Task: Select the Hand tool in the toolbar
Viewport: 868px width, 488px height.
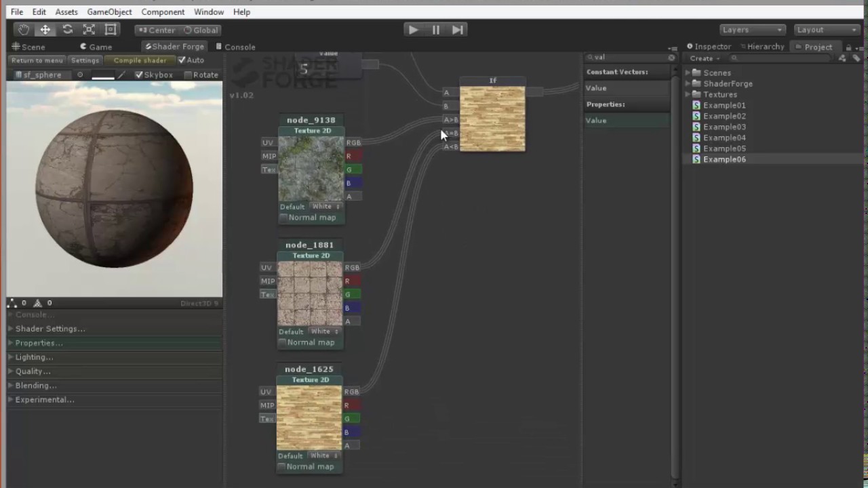Action: (x=23, y=29)
